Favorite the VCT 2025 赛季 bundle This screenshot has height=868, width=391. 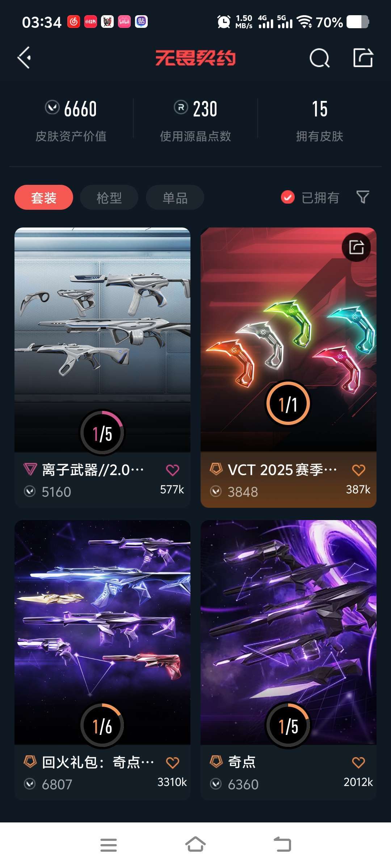coord(358,470)
